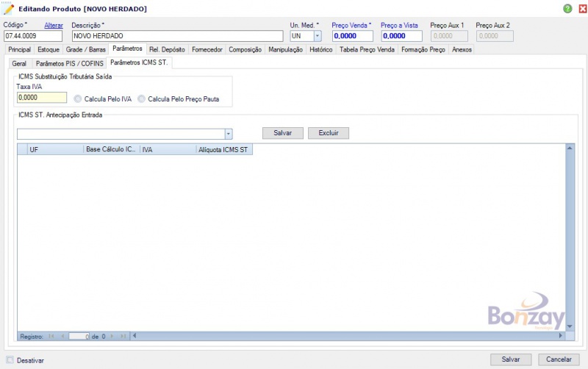Click the Taxa IVA input field
588x369 pixels.
(x=41, y=97)
